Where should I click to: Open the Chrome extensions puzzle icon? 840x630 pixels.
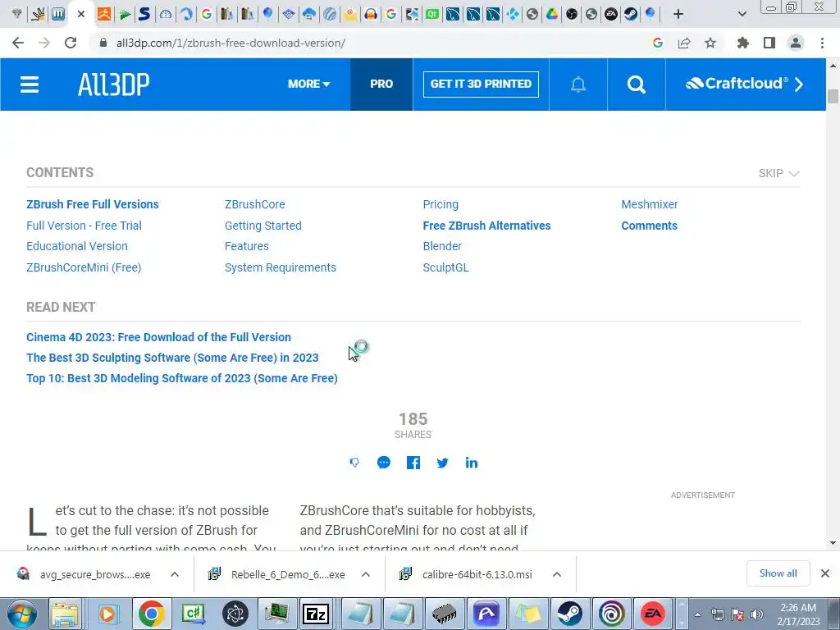[x=742, y=43]
